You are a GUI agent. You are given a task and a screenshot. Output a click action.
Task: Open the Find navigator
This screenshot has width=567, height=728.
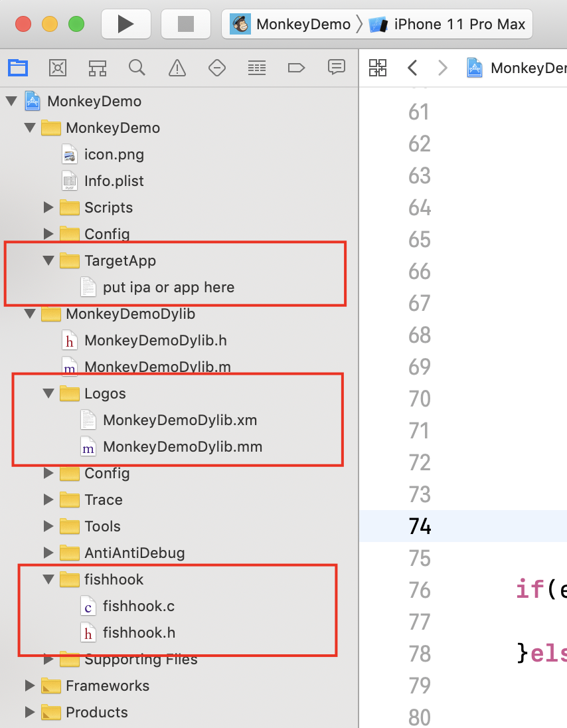[137, 68]
